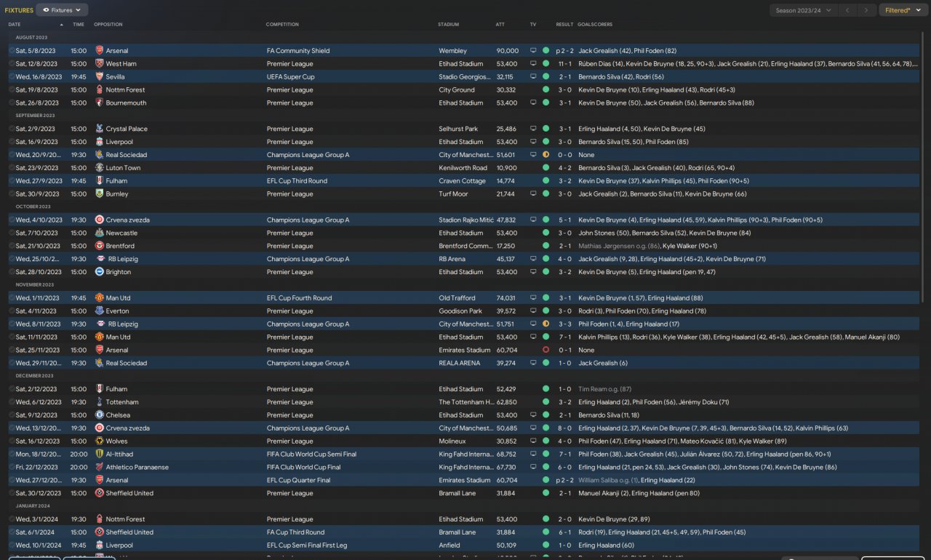
Task: Toggle the Date column sort arrow
Action: 61,25
